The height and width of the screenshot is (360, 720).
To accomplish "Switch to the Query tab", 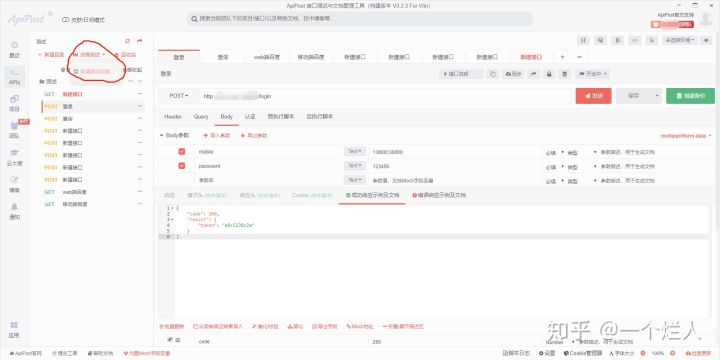I will coord(201,117).
